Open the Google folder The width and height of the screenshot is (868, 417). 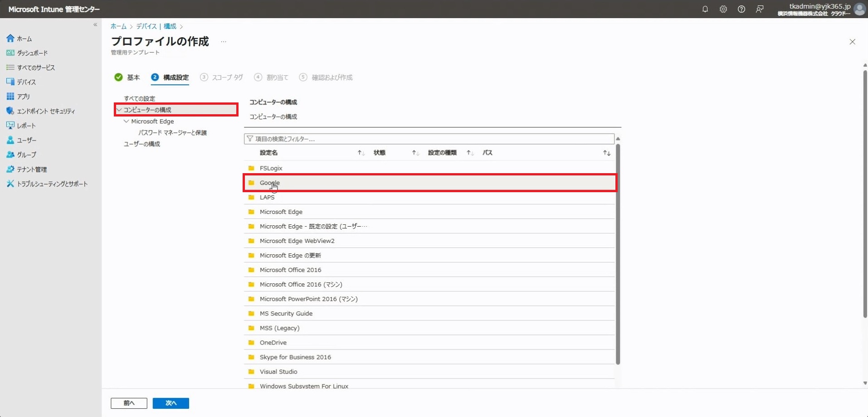(x=269, y=183)
